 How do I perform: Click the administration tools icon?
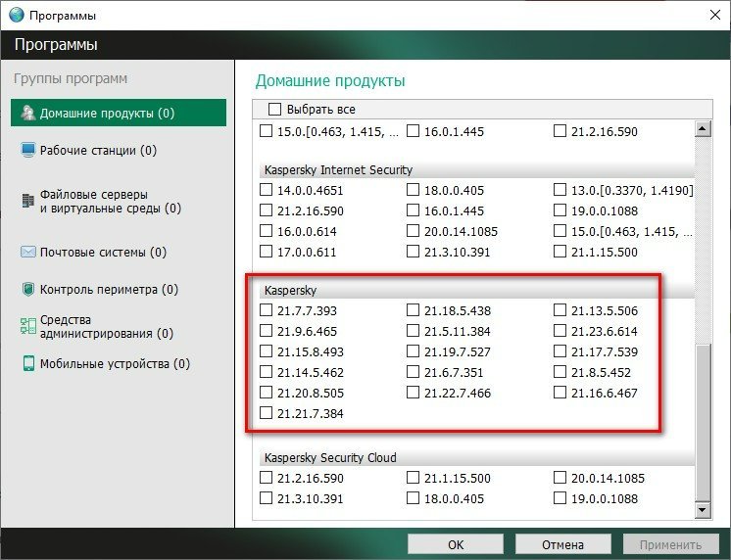pos(28,326)
